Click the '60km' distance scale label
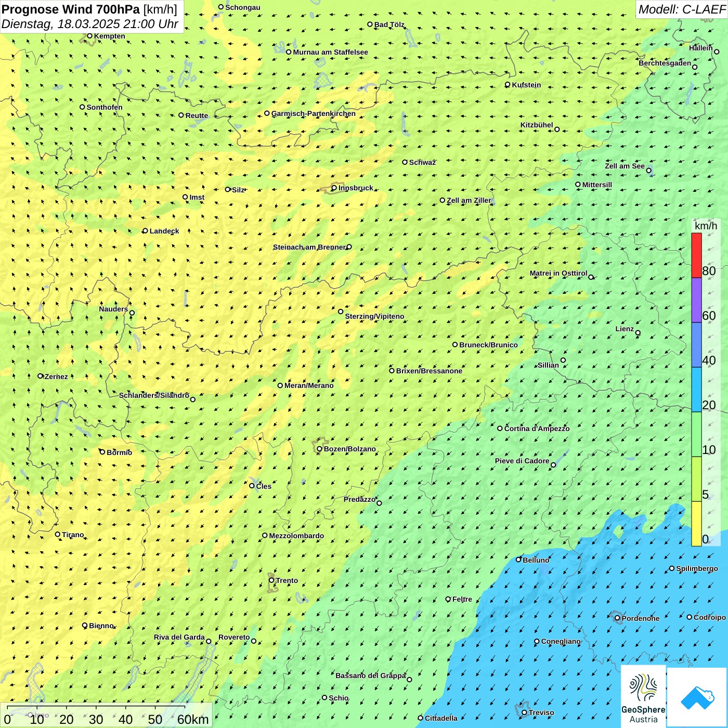Image resolution: width=728 pixels, height=728 pixels. (193, 719)
